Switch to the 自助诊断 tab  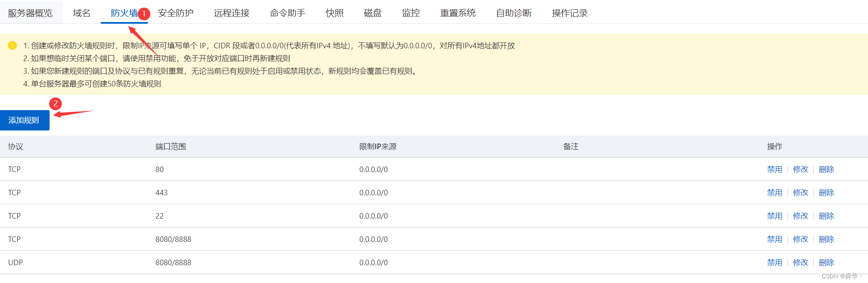tap(514, 13)
